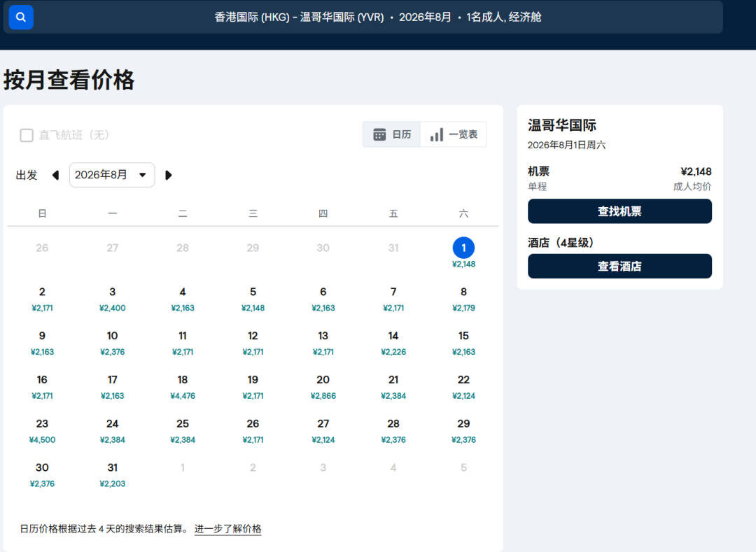Pick August 23 priced ¥4,500
Viewport: 756px width, 552px height.
(x=42, y=431)
